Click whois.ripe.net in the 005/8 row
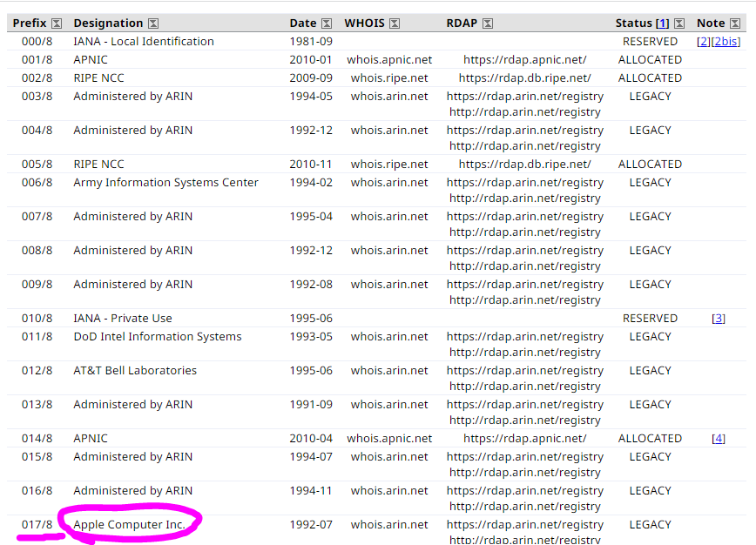 tap(389, 165)
